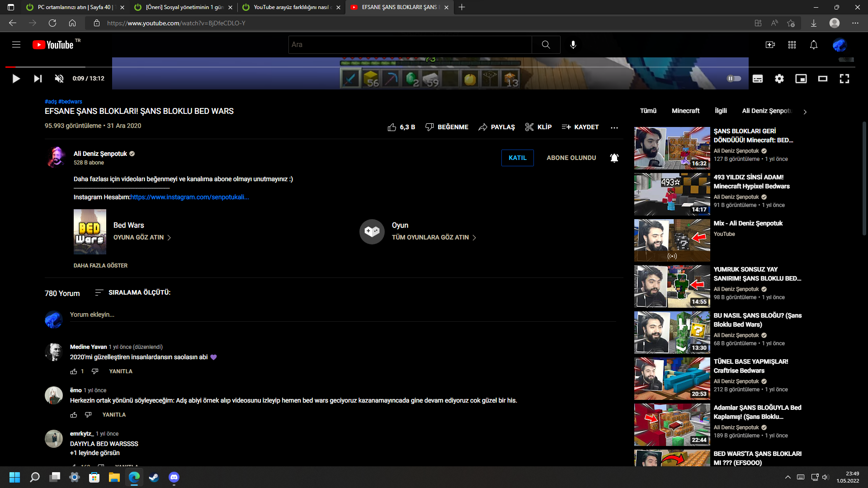The width and height of the screenshot is (868, 488).
Task: Unmute the video player sound
Action: click(x=59, y=79)
